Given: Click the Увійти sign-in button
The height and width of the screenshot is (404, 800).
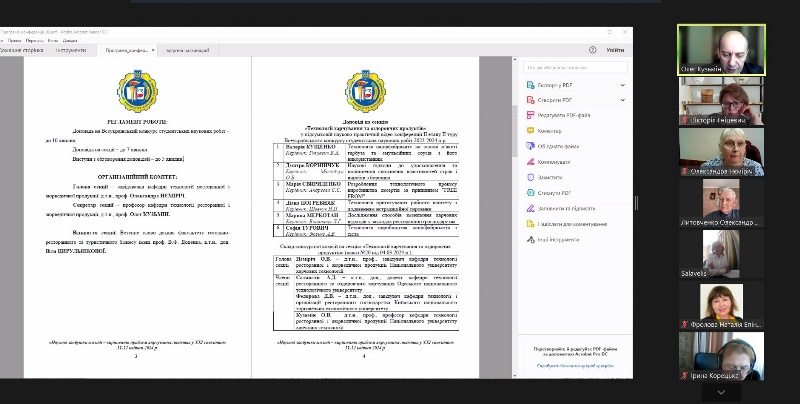Looking at the screenshot, I should tap(615, 50).
